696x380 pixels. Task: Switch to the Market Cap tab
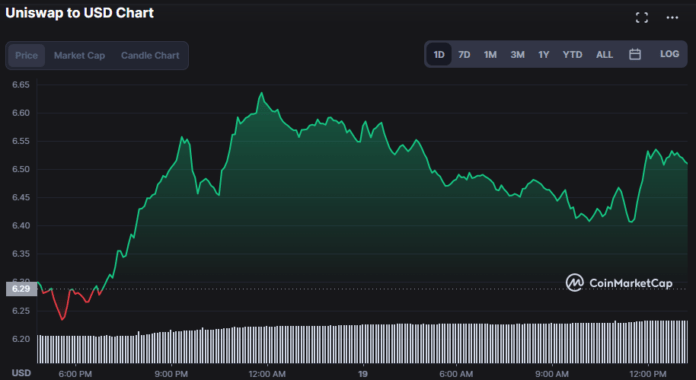79,55
